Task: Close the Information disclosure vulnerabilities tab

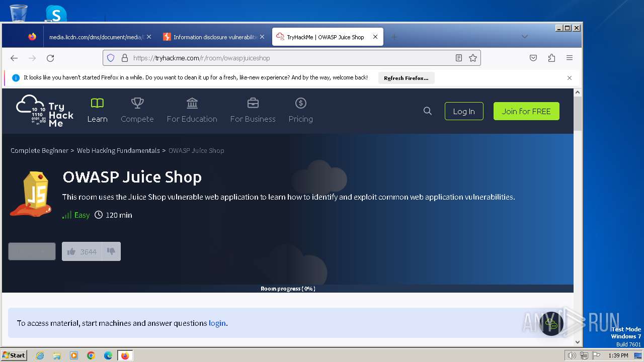Action: point(262,37)
